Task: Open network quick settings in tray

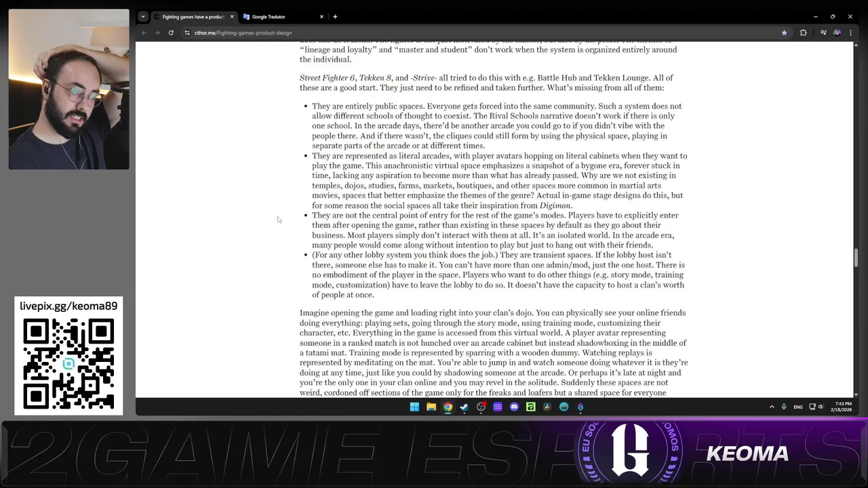Action: tap(812, 407)
